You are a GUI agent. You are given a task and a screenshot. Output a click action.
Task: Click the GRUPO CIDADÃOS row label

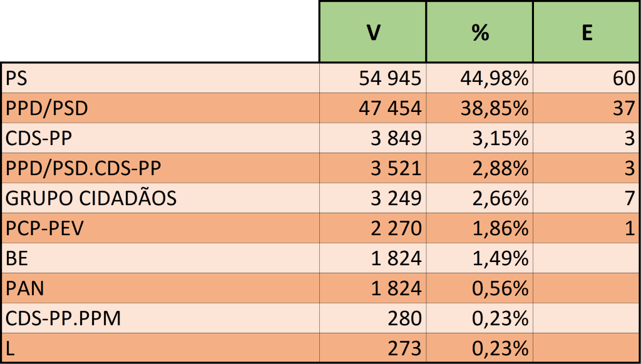91,198
